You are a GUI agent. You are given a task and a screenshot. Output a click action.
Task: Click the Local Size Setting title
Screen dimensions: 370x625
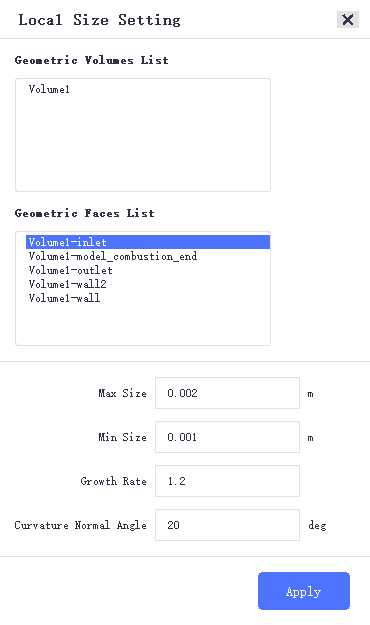99,20
